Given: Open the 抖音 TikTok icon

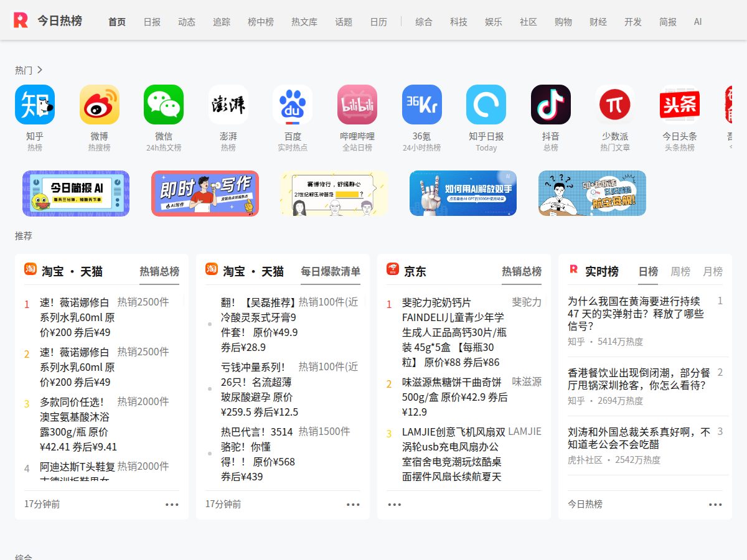Looking at the screenshot, I should (551, 105).
